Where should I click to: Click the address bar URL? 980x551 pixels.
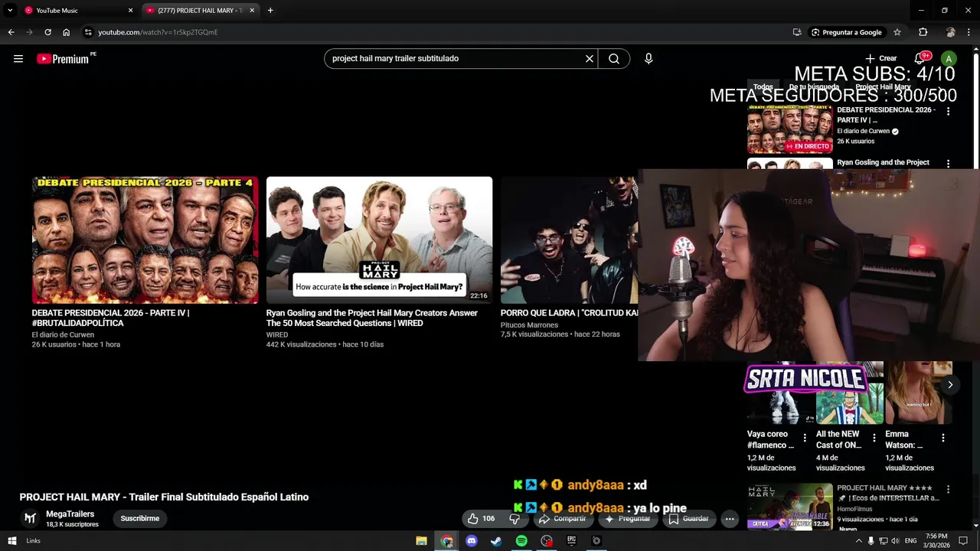coord(158,32)
